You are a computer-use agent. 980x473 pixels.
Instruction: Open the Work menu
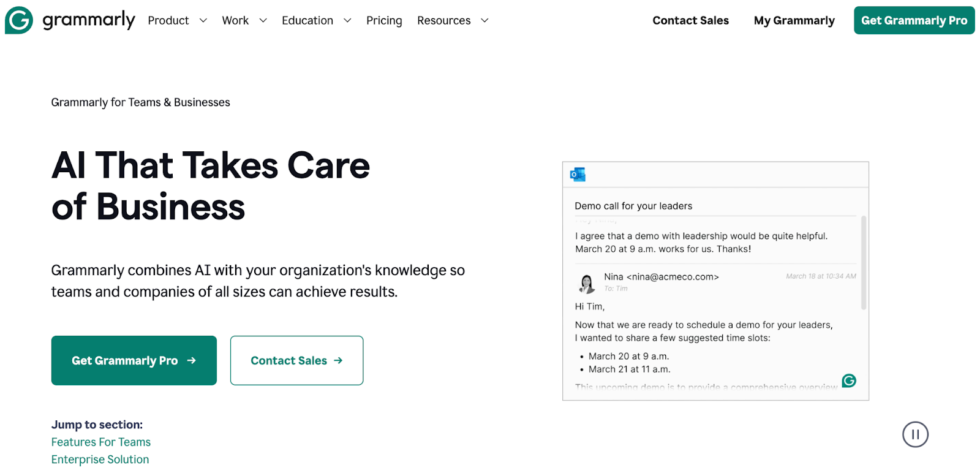[235, 20]
